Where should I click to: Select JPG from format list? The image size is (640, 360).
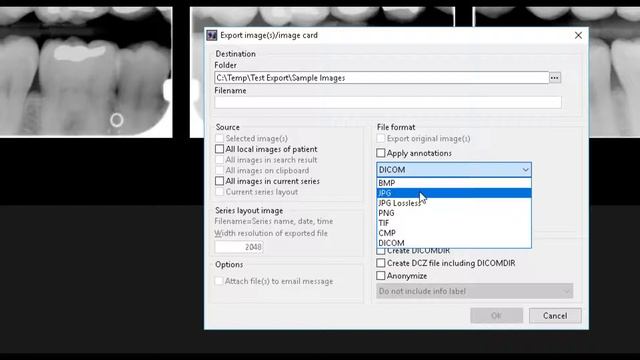click(x=454, y=193)
